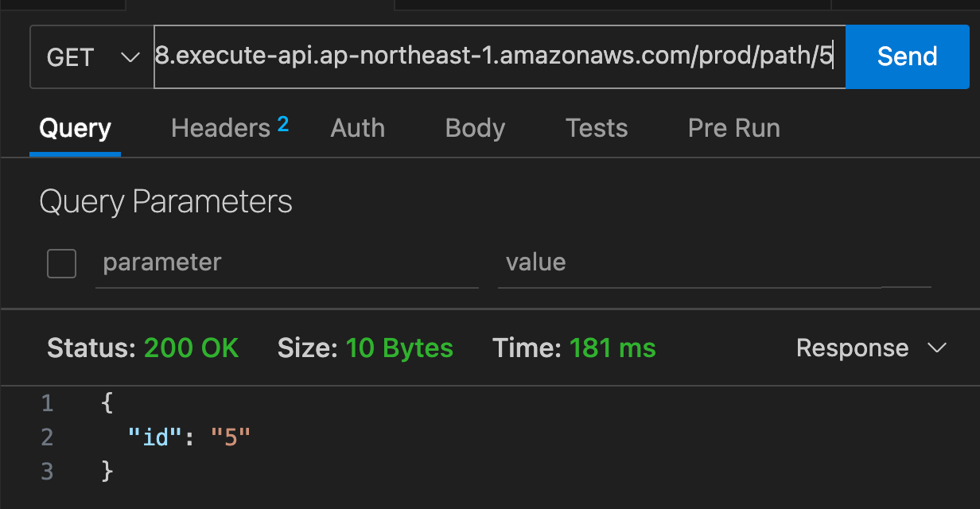Select the Pre Run tab
The image size is (980, 509).
click(734, 128)
